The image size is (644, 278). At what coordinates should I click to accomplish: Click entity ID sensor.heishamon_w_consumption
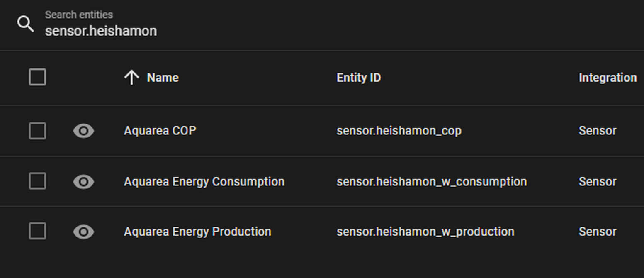point(432,182)
